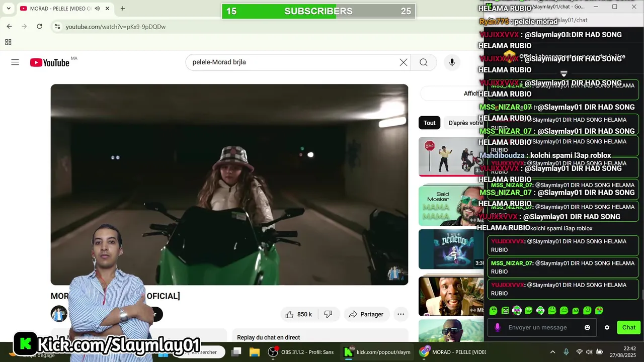Open Kick chat settings gear
Image resolution: width=644 pixels, height=362 pixels.
[x=607, y=327]
